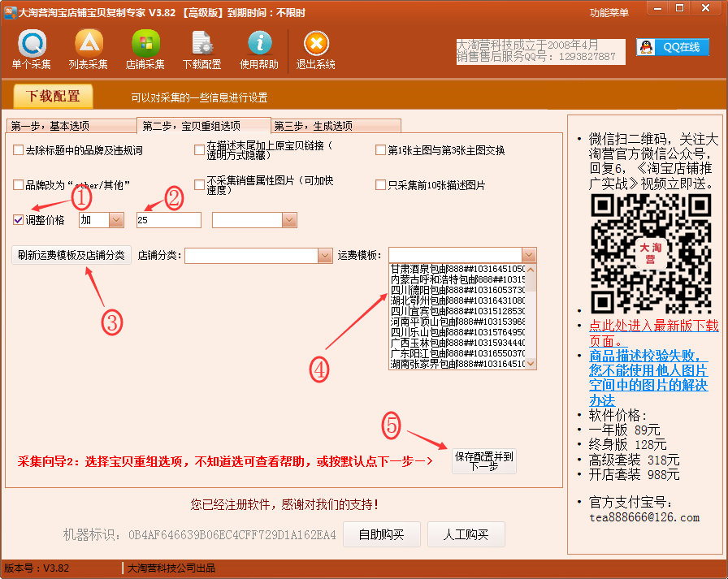Enable 第1张主图与第3张主图交换 checkbox
The image size is (728, 579).
(380, 150)
